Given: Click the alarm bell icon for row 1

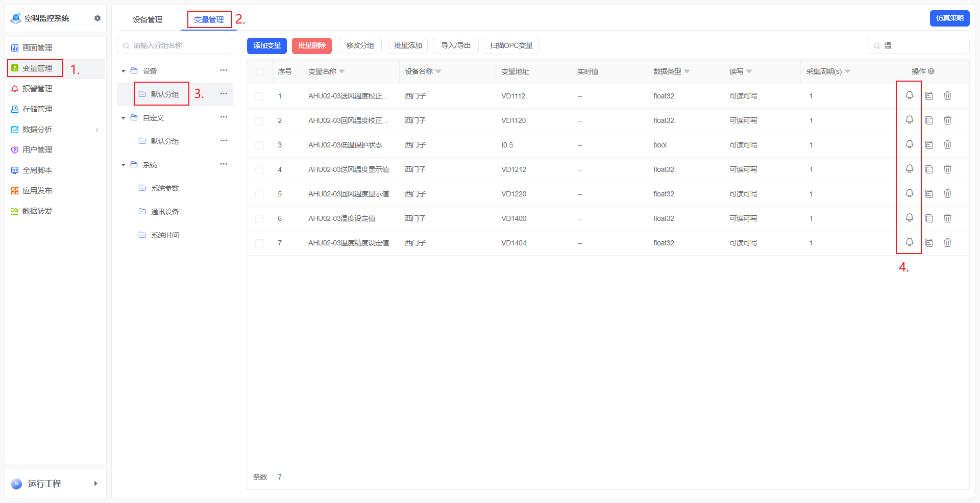Looking at the screenshot, I should [x=909, y=95].
